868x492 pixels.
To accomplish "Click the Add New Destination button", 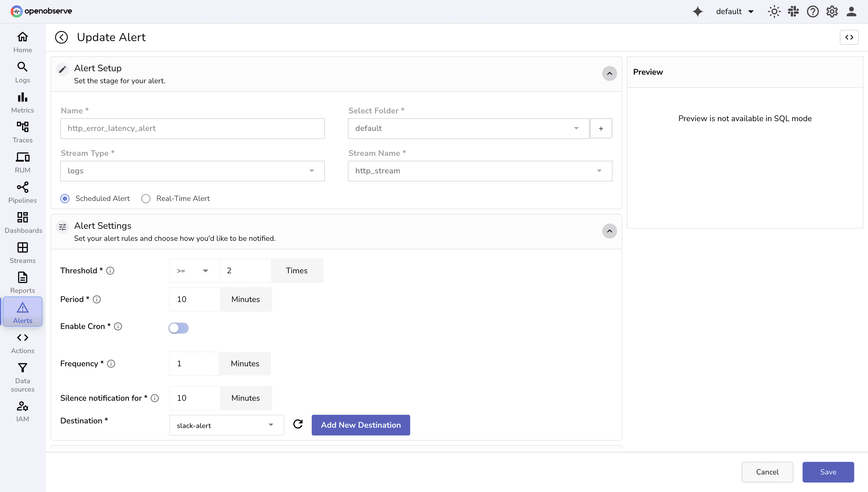I will coord(361,425).
